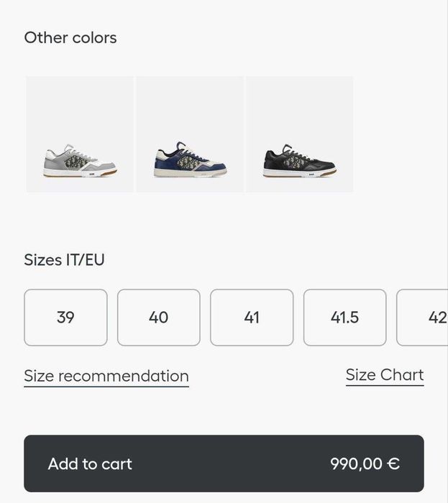Click the Other colors heading

click(x=70, y=38)
